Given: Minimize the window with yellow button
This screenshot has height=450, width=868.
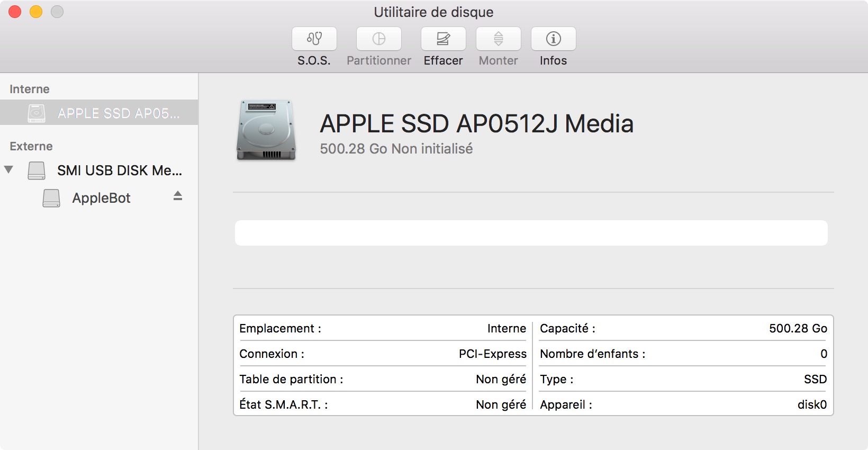Looking at the screenshot, I should click(x=36, y=12).
